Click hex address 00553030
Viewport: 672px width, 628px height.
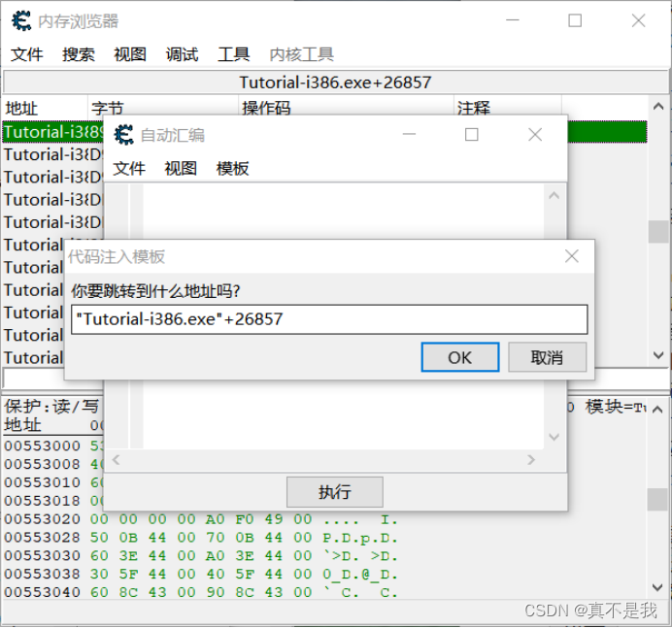(x=42, y=555)
